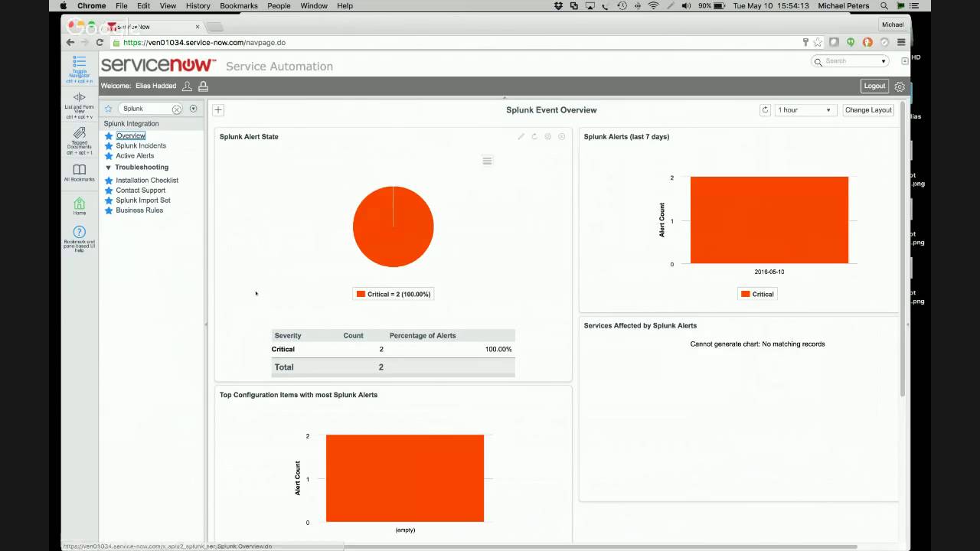Open the Chrome hamburger menu
This screenshot has width=980, height=551.
pyautogui.click(x=901, y=43)
